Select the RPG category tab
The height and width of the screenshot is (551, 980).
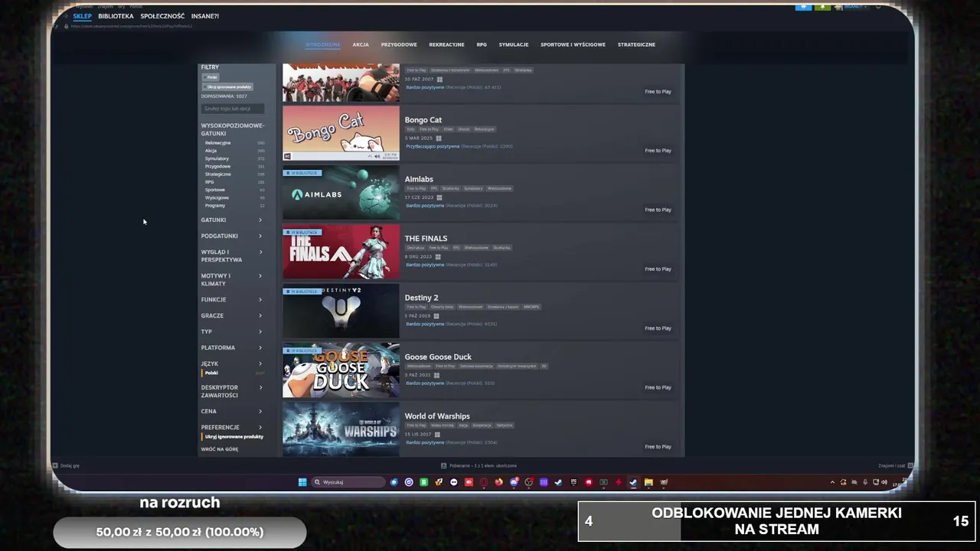(482, 44)
